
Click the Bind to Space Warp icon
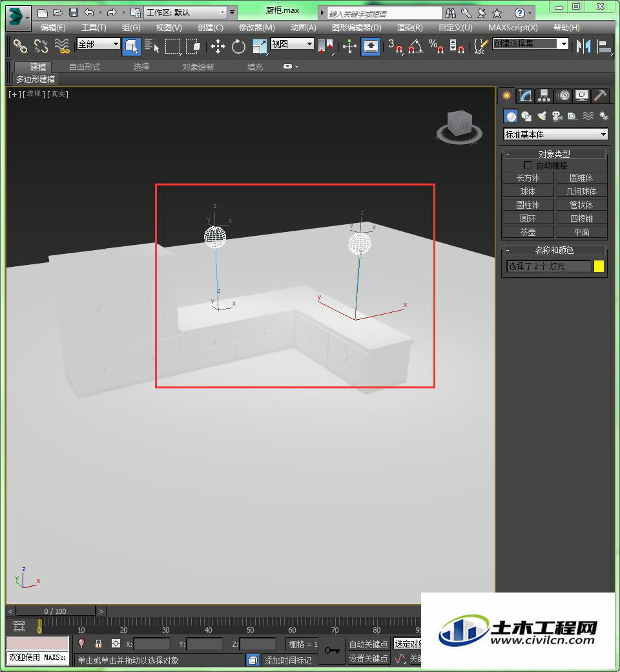pyautogui.click(x=62, y=46)
